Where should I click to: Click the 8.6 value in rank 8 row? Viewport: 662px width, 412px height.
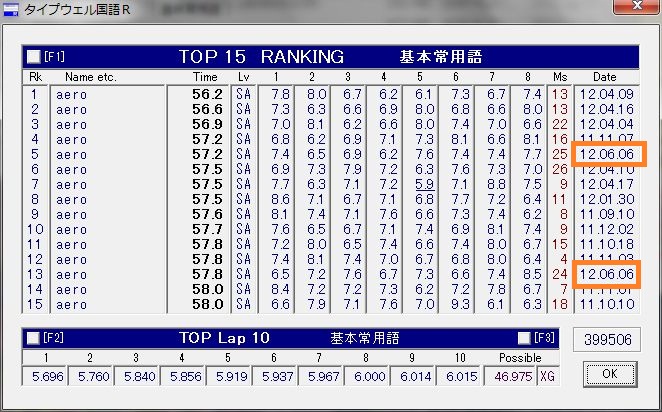pyautogui.click(x=280, y=199)
